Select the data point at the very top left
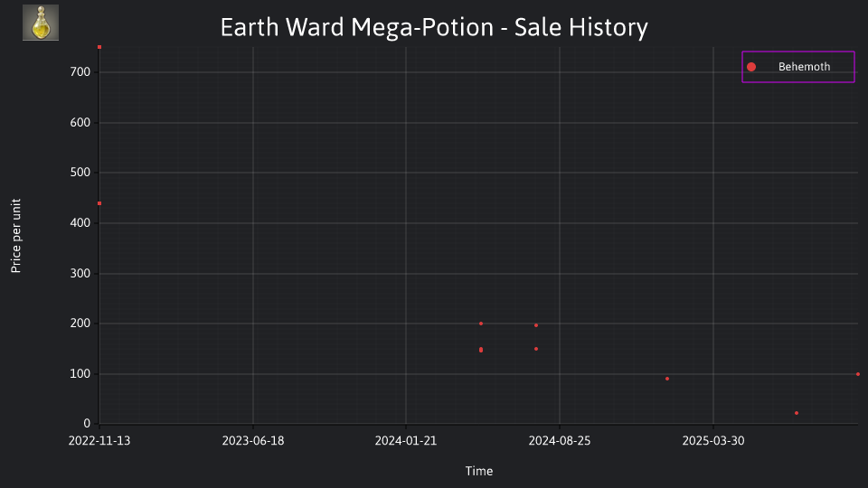Image resolution: width=868 pixels, height=488 pixels. point(99,47)
